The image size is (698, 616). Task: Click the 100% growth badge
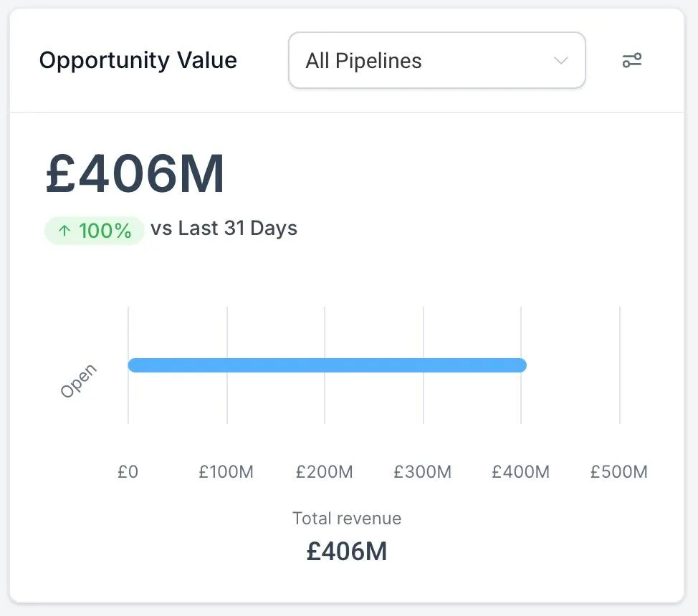pyautogui.click(x=95, y=231)
